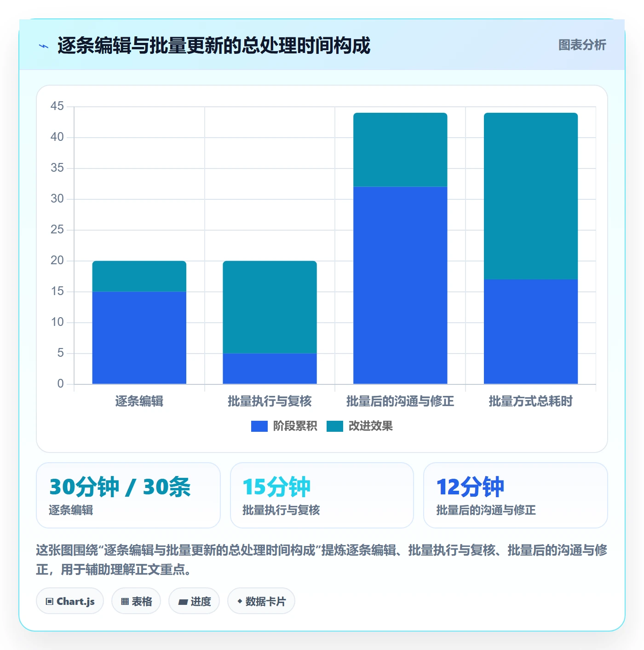644x650 pixels.
Task: Click the 阶段累积 legend label
Action: 295,426
